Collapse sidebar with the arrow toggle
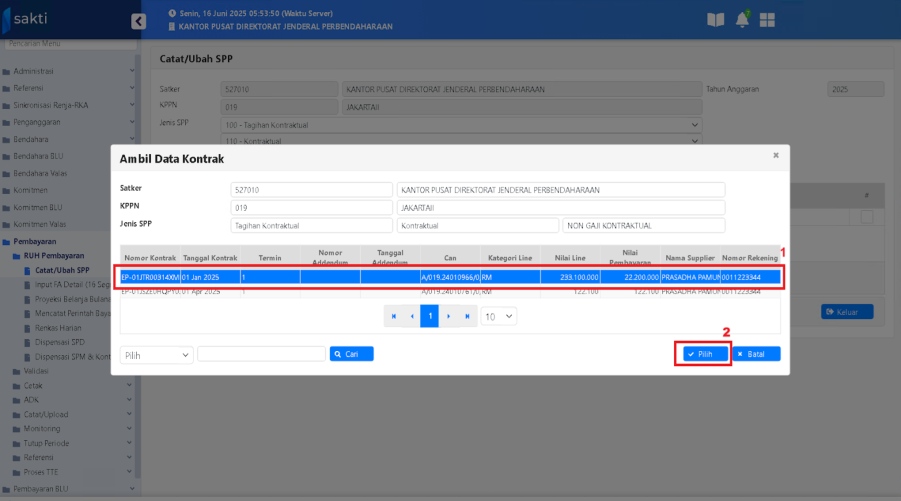The image size is (901, 501). (x=138, y=21)
